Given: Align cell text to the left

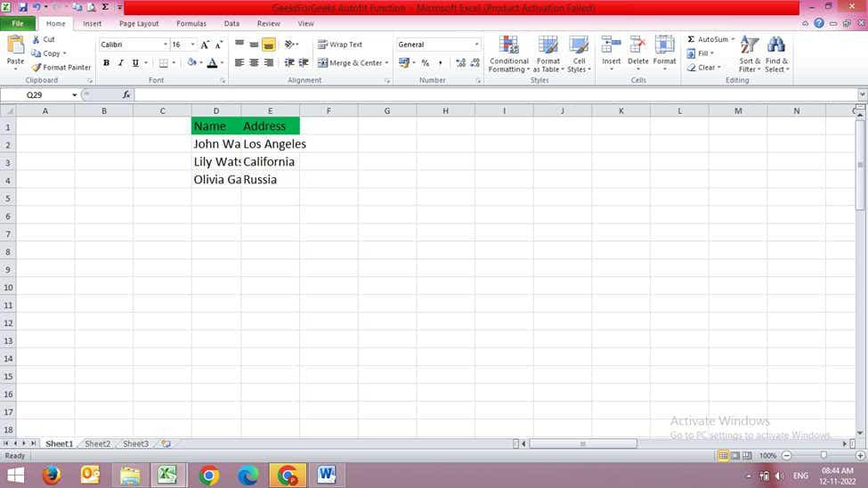Looking at the screenshot, I should coord(239,63).
